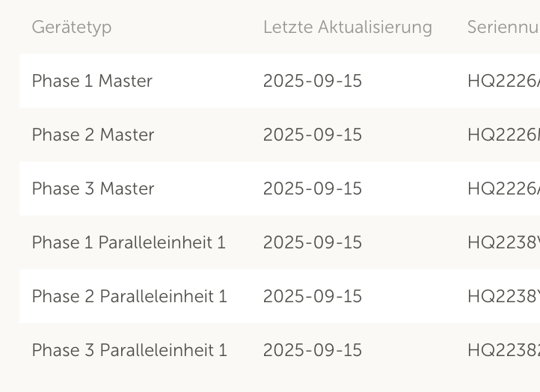Open the Phase 3 Paralleleinheit 1 entry
This screenshot has width=540, height=392.
(129, 350)
